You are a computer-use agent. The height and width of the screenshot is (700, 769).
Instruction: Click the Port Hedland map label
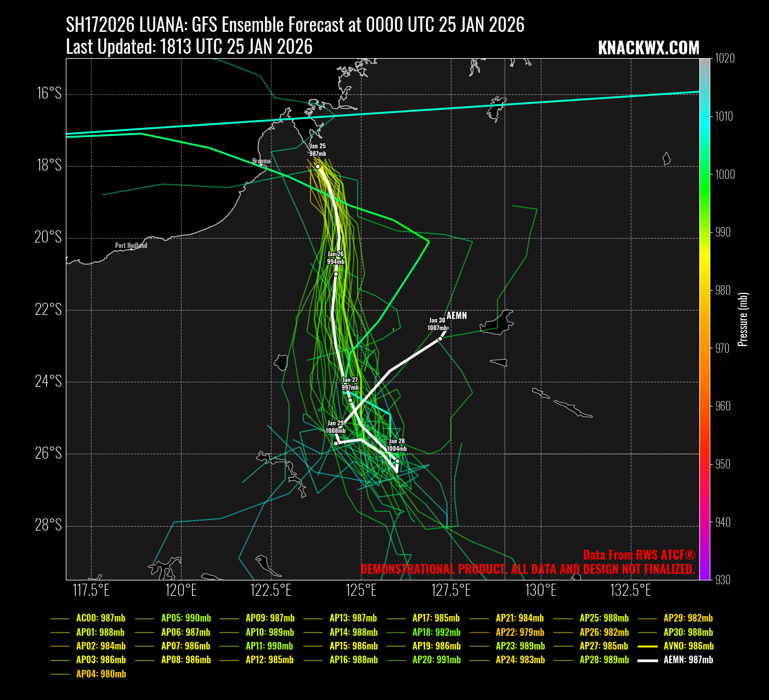tap(131, 246)
